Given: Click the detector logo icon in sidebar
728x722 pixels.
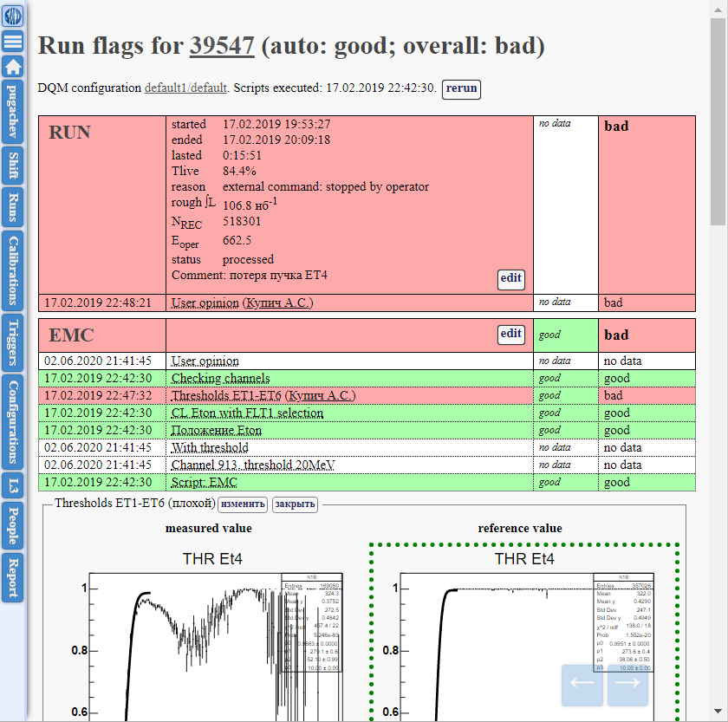Looking at the screenshot, I should [x=13, y=15].
